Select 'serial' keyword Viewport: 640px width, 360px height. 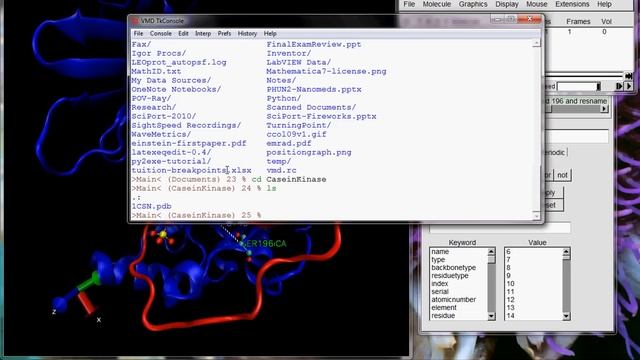click(x=440, y=291)
